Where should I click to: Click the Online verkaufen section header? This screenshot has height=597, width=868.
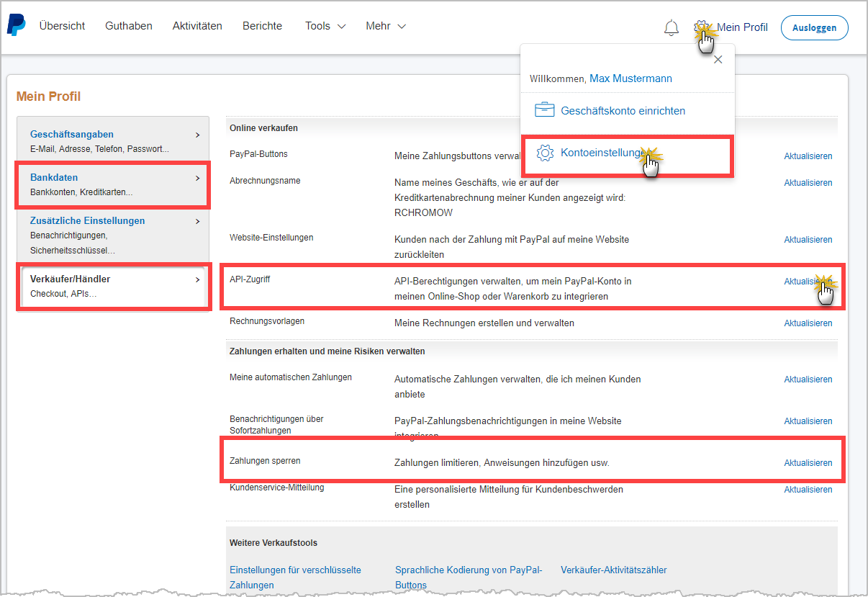coord(263,128)
